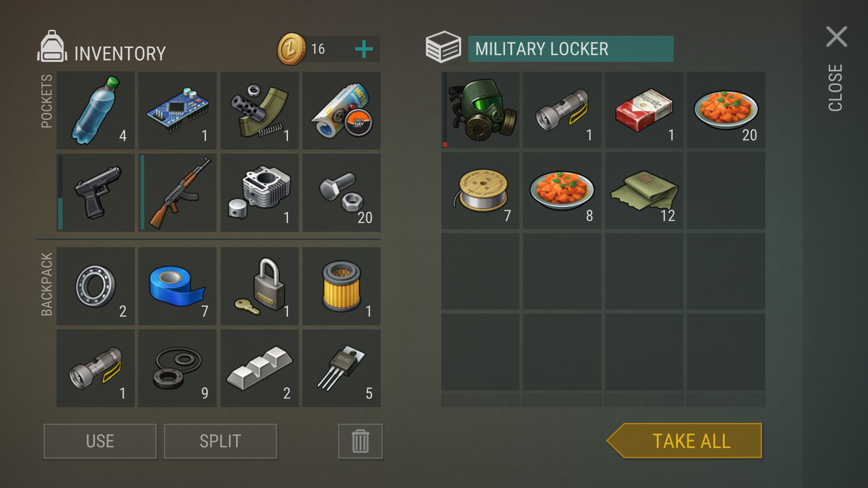Select the pistol in pockets
Screen dimensions: 868x488
pyautogui.click(x=95, y=192)
